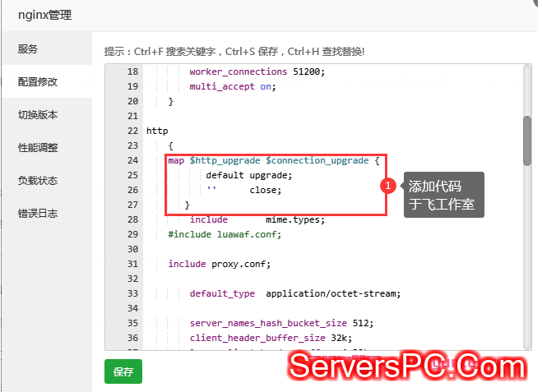Go to the 负载状态 tab

point(38,181)
